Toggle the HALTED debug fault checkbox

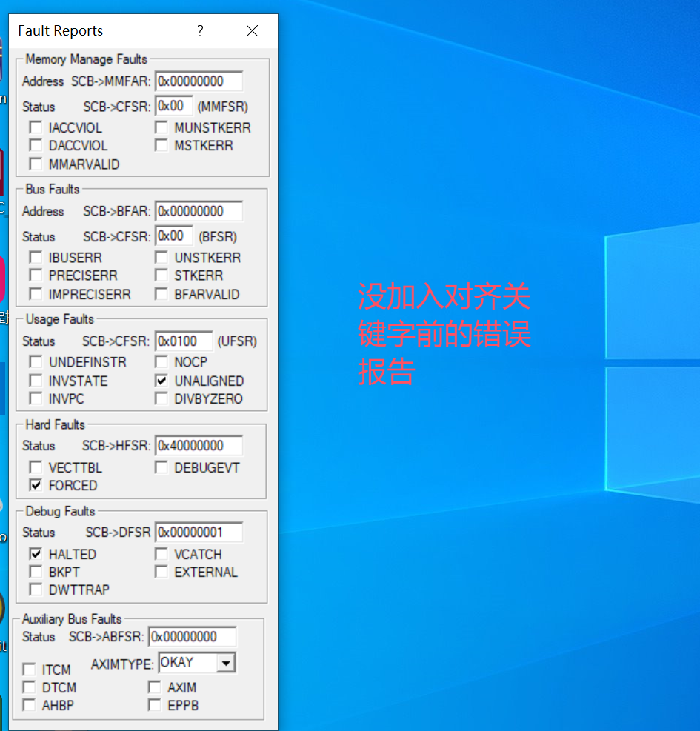click(x=36, y=554)
